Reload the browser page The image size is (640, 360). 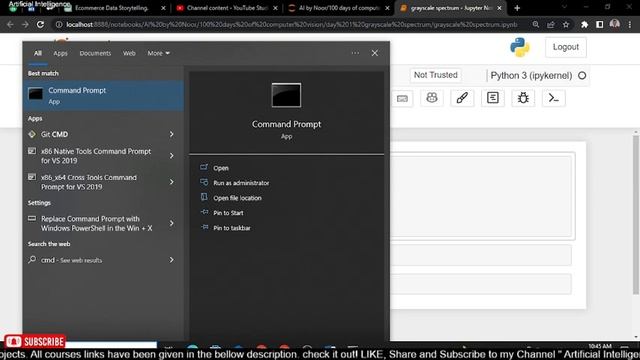(x=40, y=24)
